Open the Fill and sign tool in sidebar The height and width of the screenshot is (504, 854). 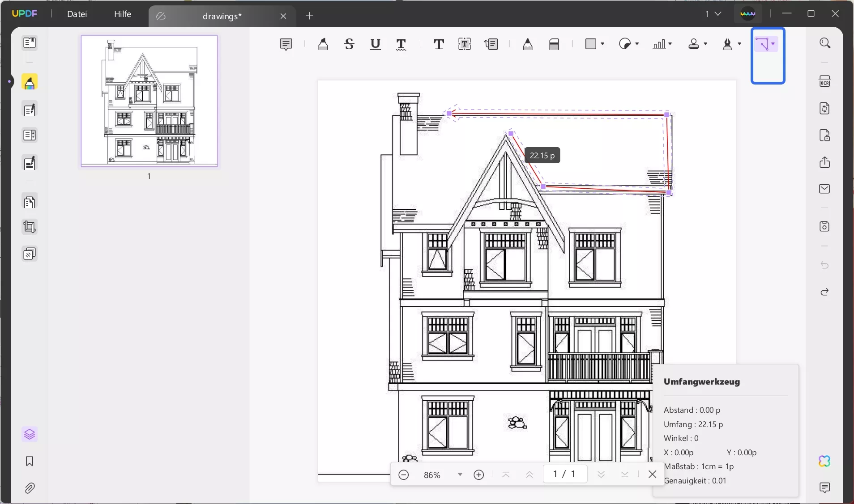point(30,163)
